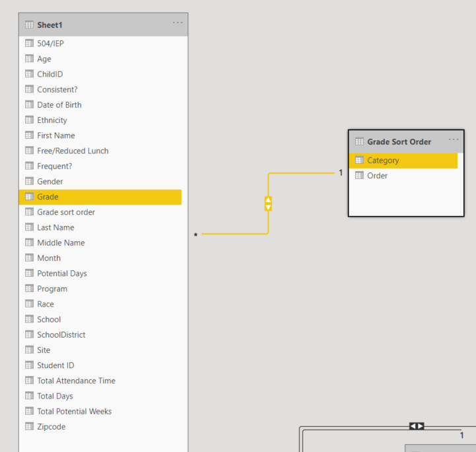Select the School field
The width and height of the screenshot is (476, 452).
pyautogui.click(x=100, y=319)
